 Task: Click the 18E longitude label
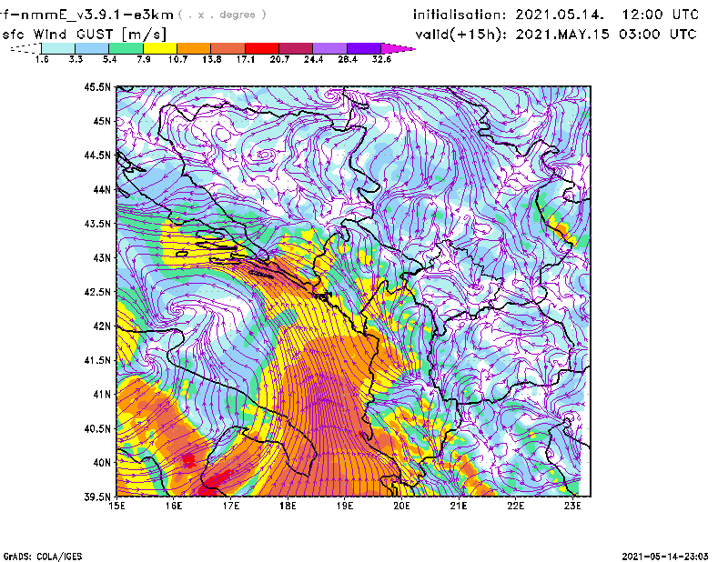[x=288, y=506]
